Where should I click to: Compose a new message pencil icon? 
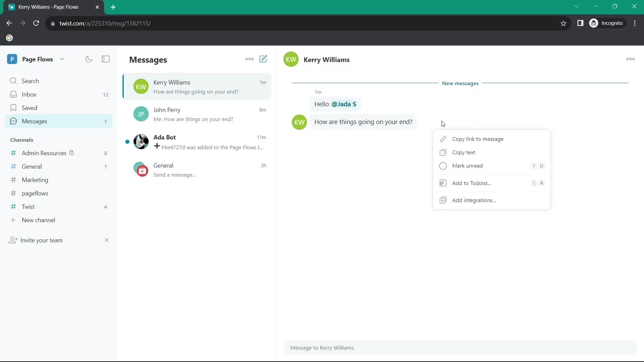point(263,59)
